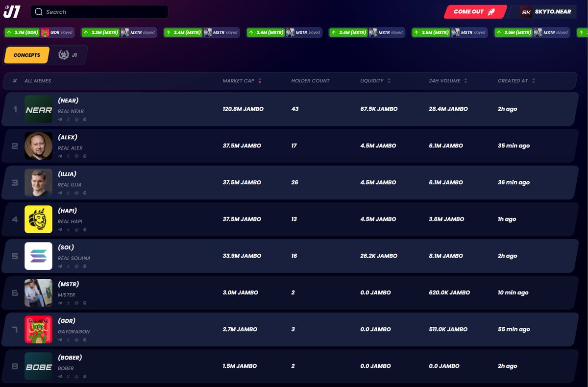Image resolution: width=588 pixels, height=387 pixels.
Task: Open the website globe icon for REAL NEAR
Action: point(76,120)
